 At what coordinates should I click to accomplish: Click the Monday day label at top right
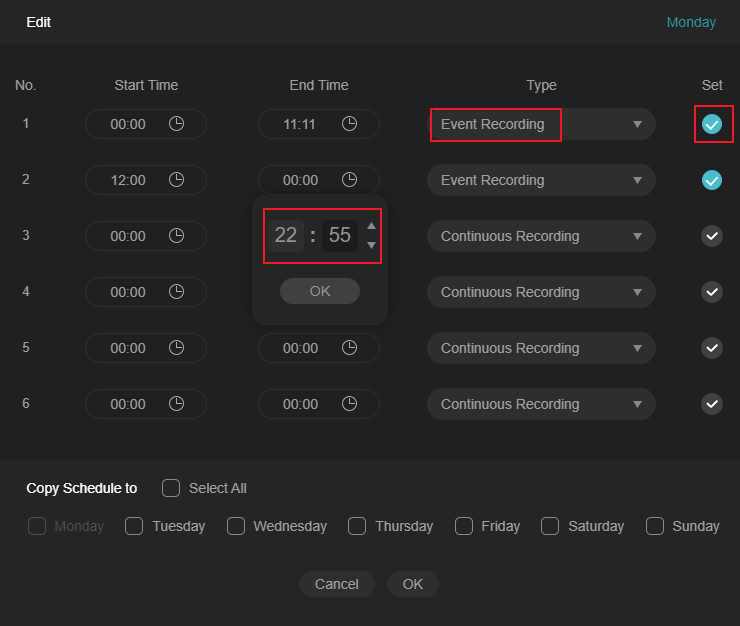(691, 22)
